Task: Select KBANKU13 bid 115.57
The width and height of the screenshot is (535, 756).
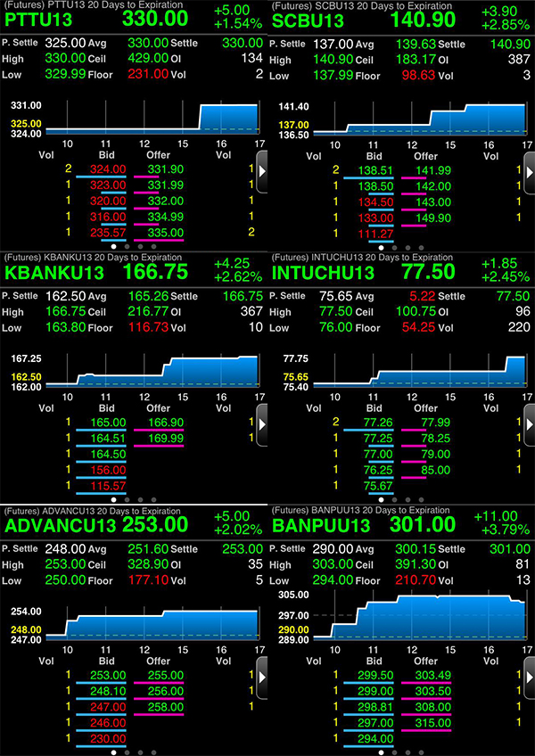Action: click(107, 486)
